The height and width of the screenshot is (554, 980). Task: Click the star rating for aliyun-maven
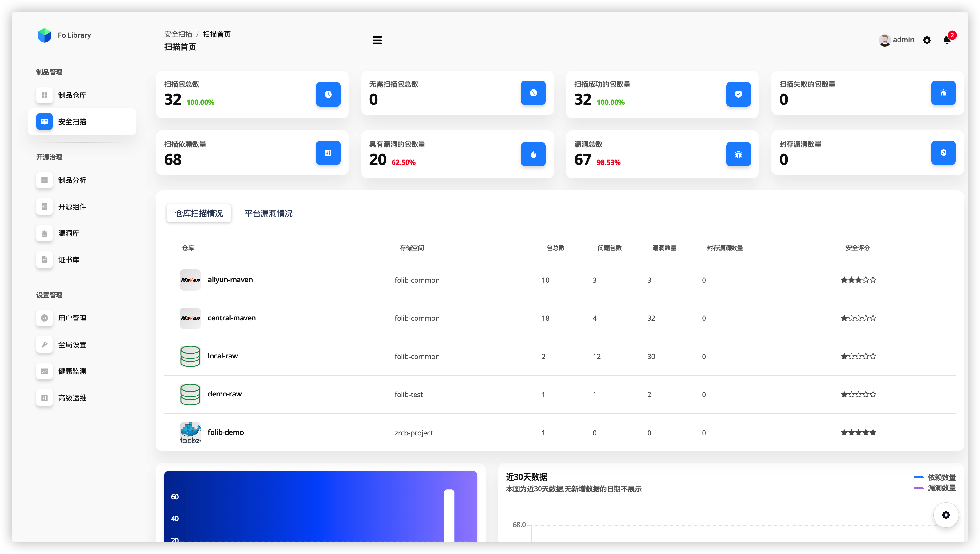point(858,280)
